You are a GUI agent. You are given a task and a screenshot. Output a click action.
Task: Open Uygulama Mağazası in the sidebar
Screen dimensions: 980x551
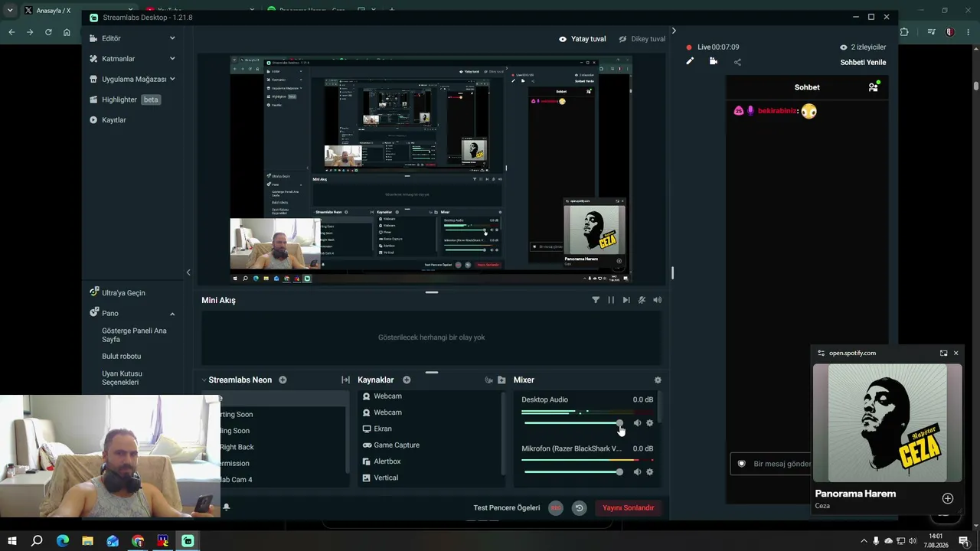pyautogui.click(x=133, y=79)
